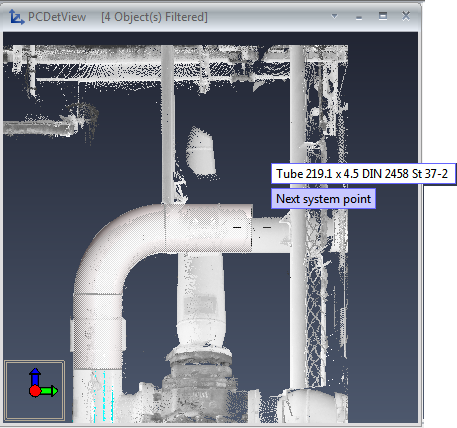Maximize the PCDetView panel
457x428 pixels.
coord(383,16)
